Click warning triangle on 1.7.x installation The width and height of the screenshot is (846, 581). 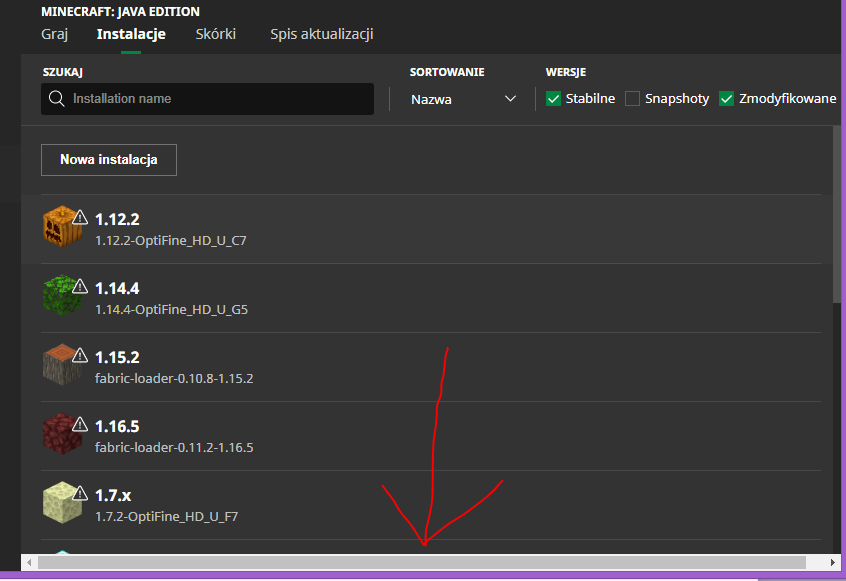[80, 493]
